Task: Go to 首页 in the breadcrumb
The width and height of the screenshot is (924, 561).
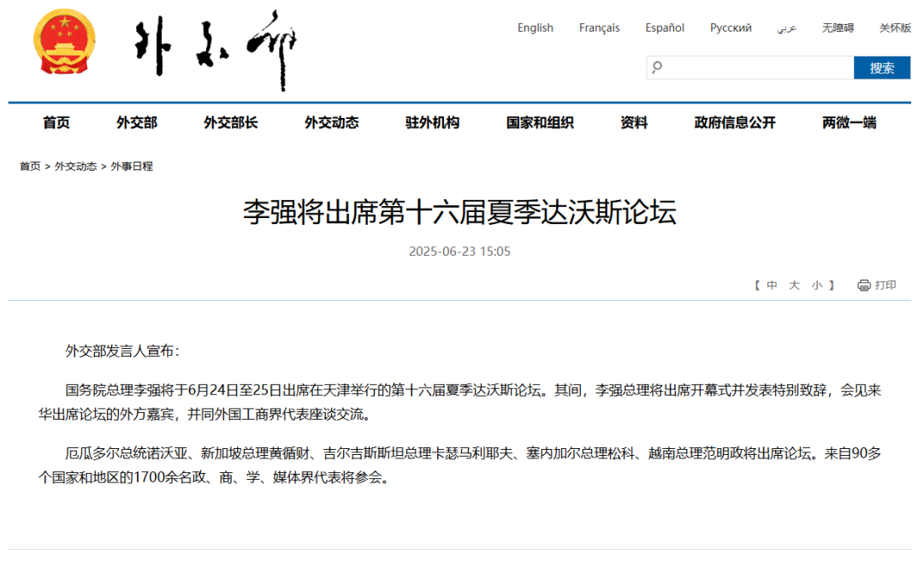Action: [30, 166]
